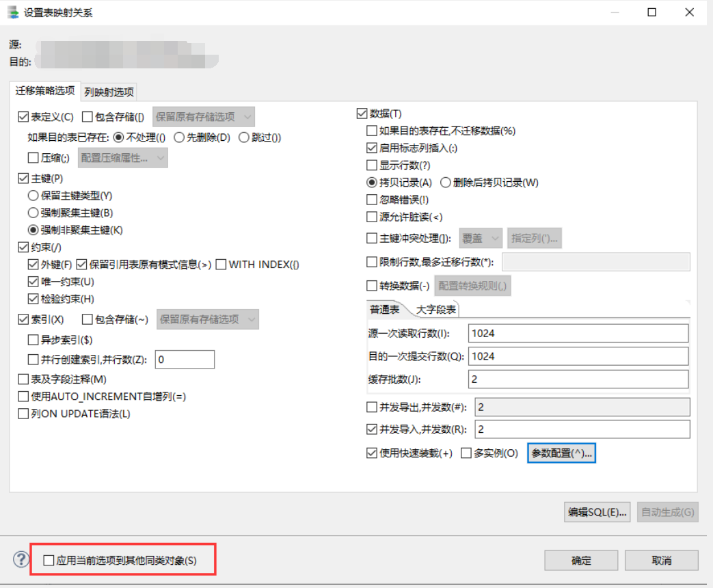Click the 并行数(Z) input field
This screenshot has width=713, height=588.
pyautogui.click(x=185, y=359)
